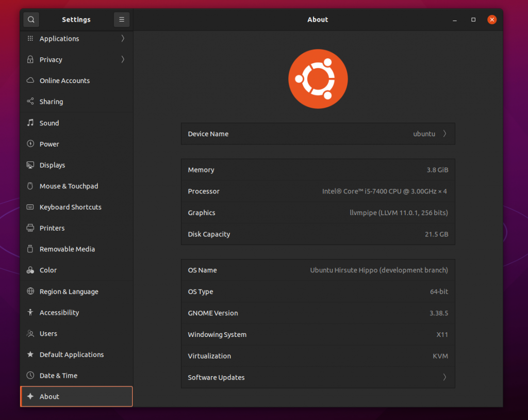
Task: Expand the Privacy submenu chevron
Action: [x=123, y=60]
